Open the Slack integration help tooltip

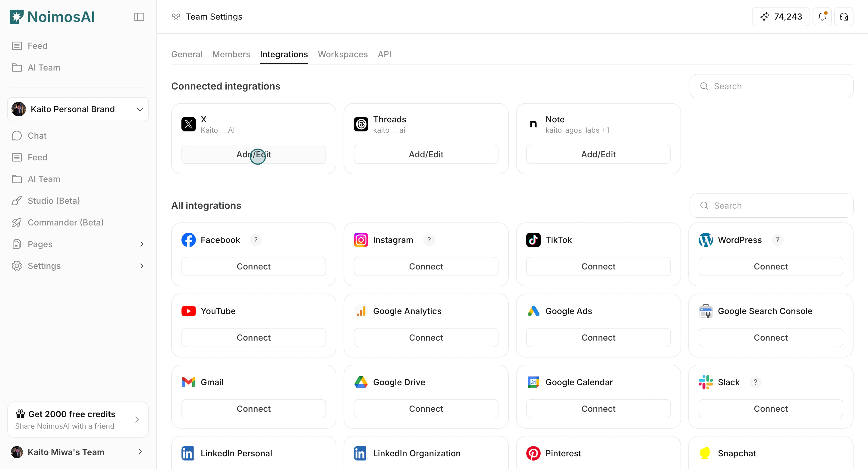pos(755,382)
